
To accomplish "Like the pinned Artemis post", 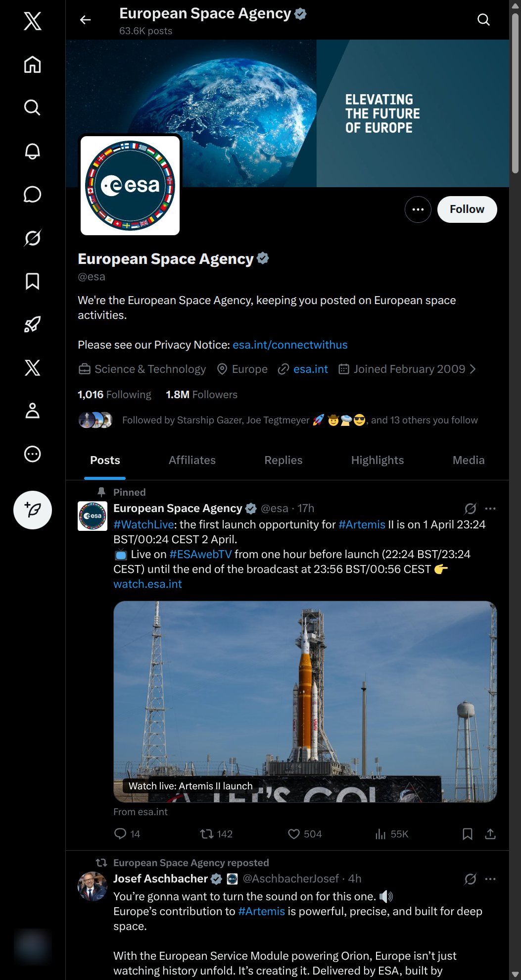I will (x=294, y=834).
